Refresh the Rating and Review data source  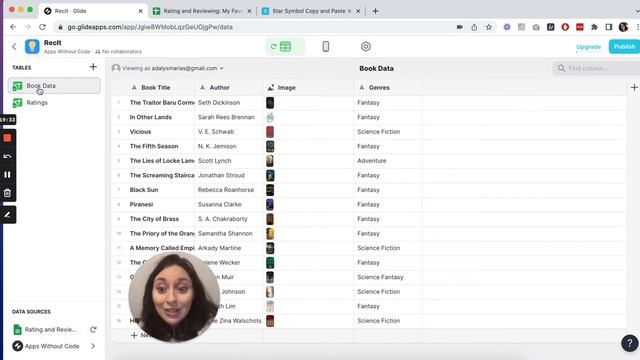[93, 329]
